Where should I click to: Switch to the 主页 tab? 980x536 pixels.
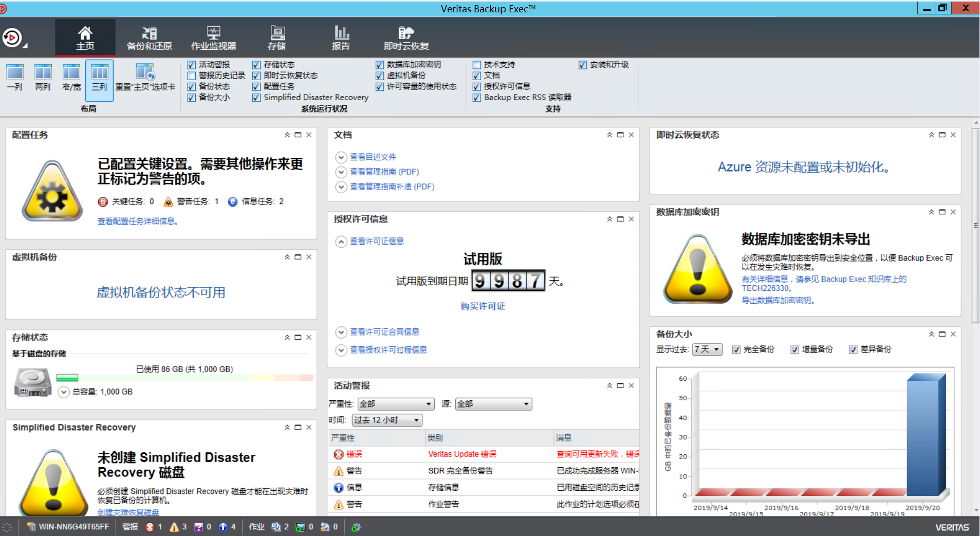click(85, 38)
